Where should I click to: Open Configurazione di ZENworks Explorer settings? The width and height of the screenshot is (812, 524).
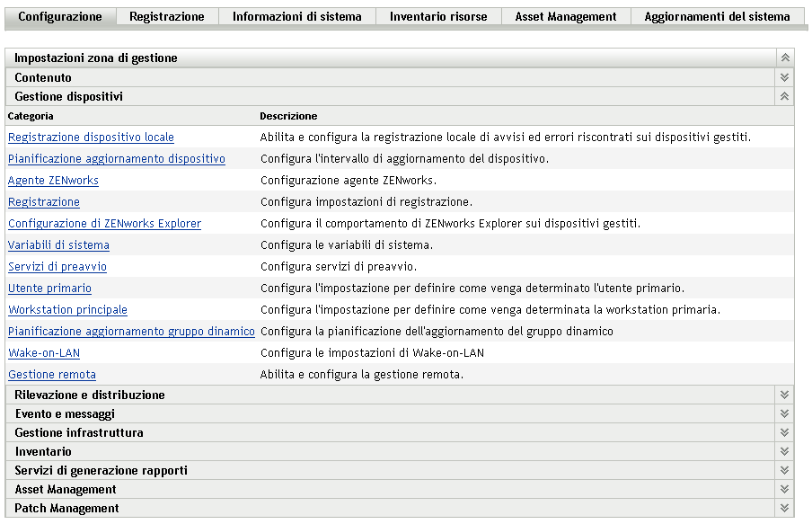click(104, 224)
